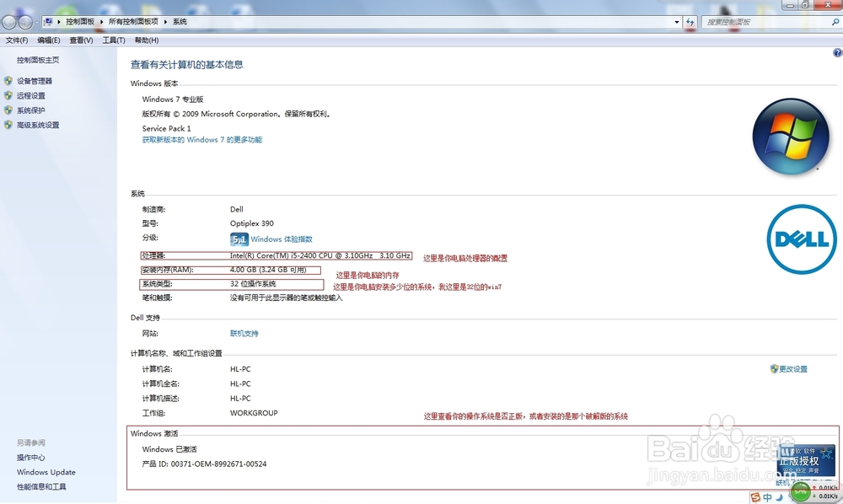Viewport: 843px width, 504px height.
Task: Click the shield icon beside 更改设置
Action: point(774,368)
